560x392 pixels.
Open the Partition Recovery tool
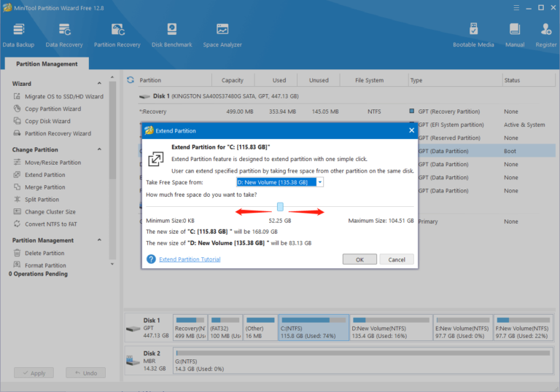117,35
